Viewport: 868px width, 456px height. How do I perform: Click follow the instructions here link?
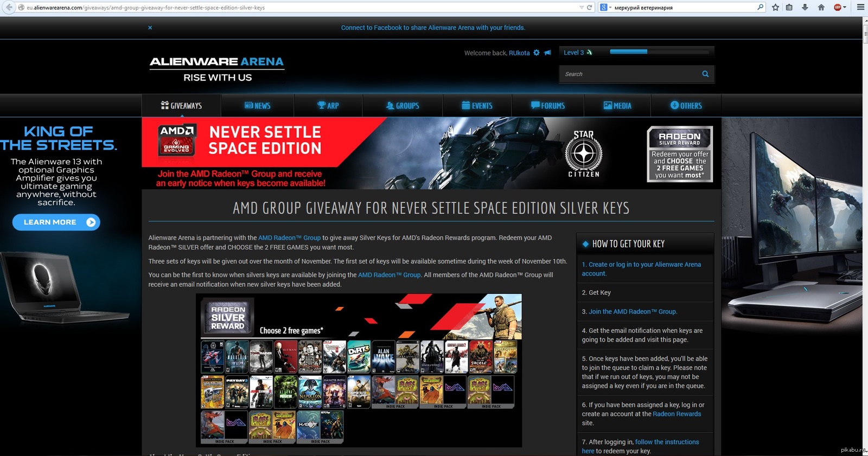click(640, 447)
